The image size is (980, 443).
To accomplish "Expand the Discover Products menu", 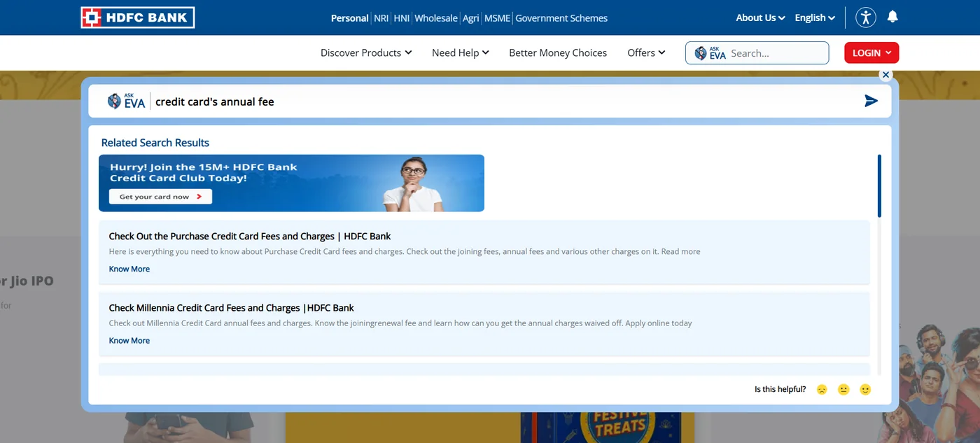I will (x=366, y=52).
